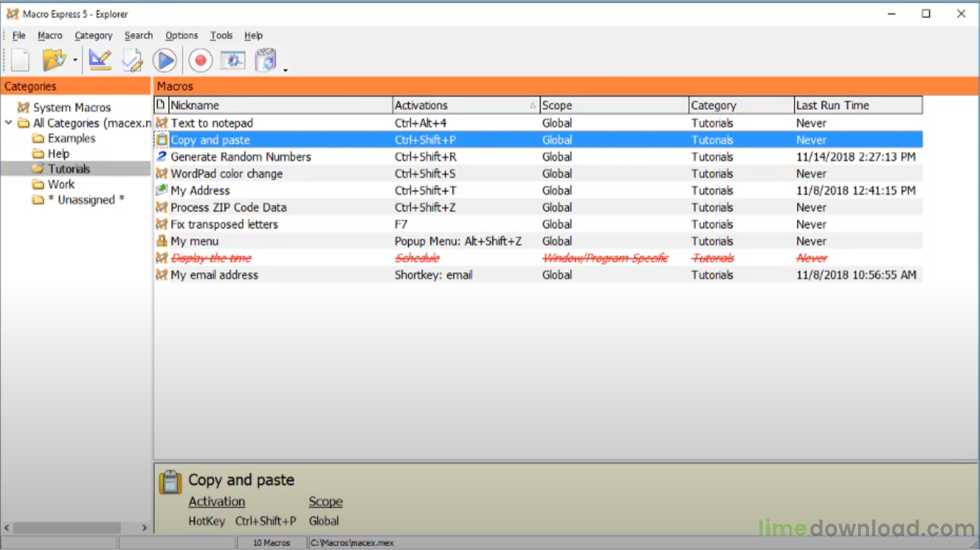
Task: Select System Macros in the tree
Action: tap(72, 108)
